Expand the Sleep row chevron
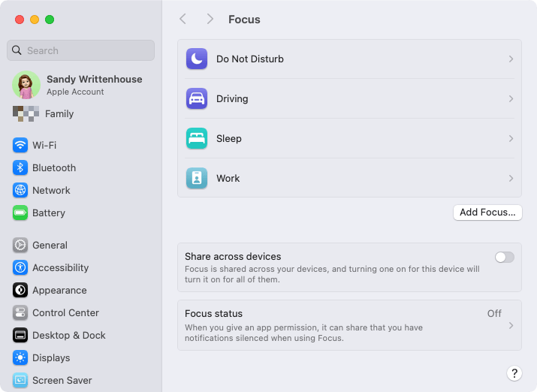This screenshot has height=392, width=537. click(511, 138)
